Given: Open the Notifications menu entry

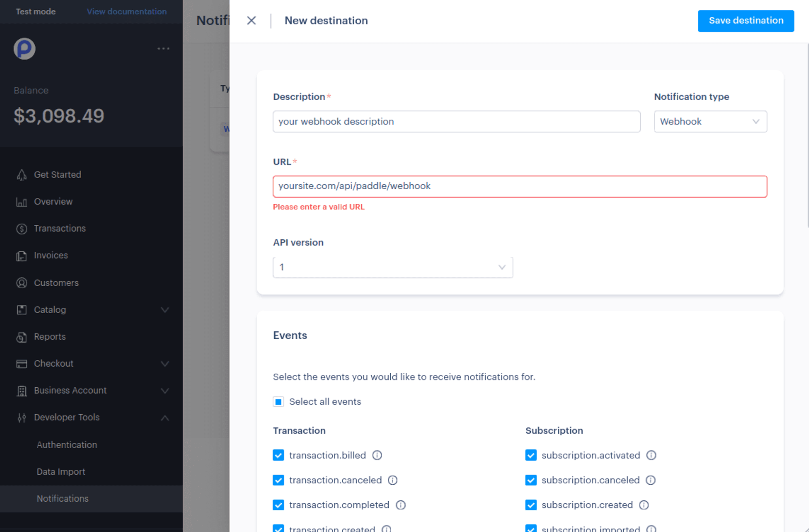Looking at the screenshot, I should tap(62, 498).
